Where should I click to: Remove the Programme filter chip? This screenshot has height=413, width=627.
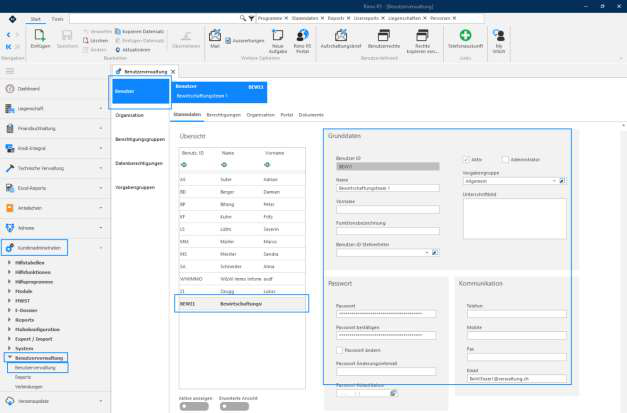286,18
